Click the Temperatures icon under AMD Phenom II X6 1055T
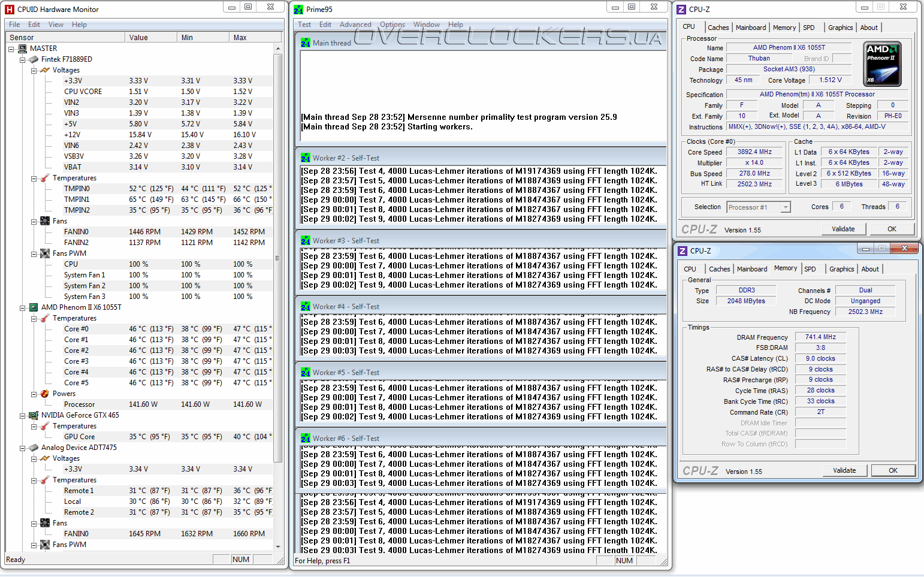Screen dimensions: 924x577 pos(45,318)
